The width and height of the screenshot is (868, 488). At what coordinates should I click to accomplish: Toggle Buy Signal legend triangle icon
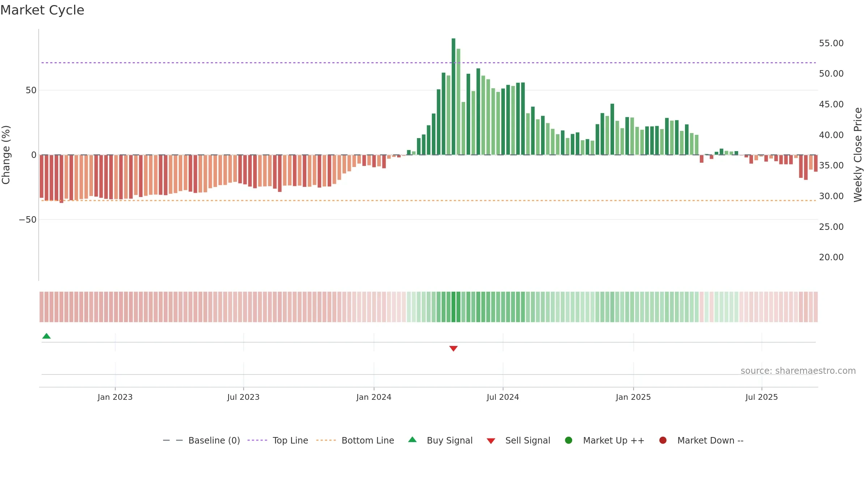[412, 440]
